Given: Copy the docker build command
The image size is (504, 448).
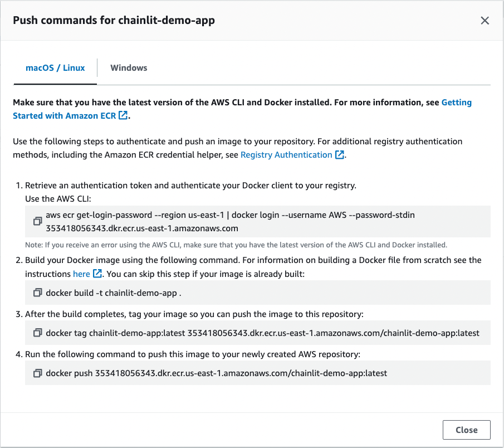Looking at the screenshot, I should 37,292.
